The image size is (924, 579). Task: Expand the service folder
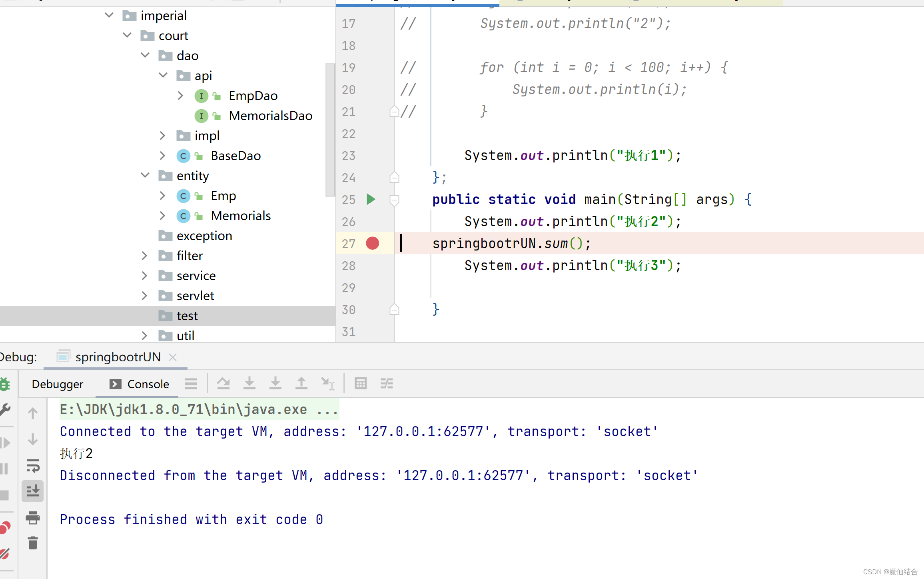(x=145, y=276)
